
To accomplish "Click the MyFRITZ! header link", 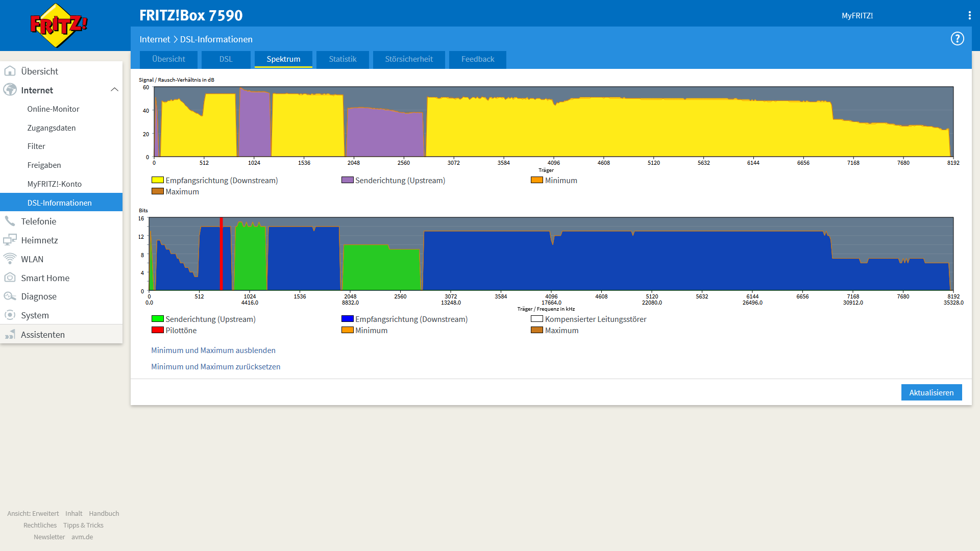I will pyautogui.click(x=857, y=15).
